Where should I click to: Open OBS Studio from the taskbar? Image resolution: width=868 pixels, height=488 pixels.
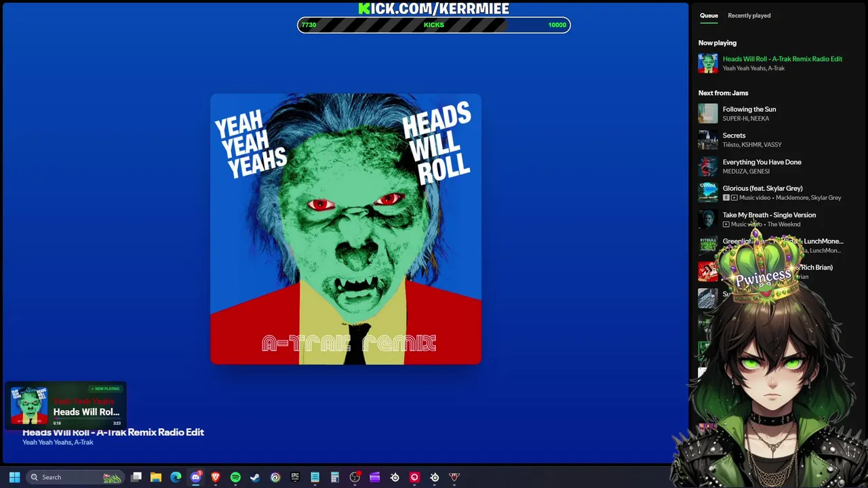point(355,477)
